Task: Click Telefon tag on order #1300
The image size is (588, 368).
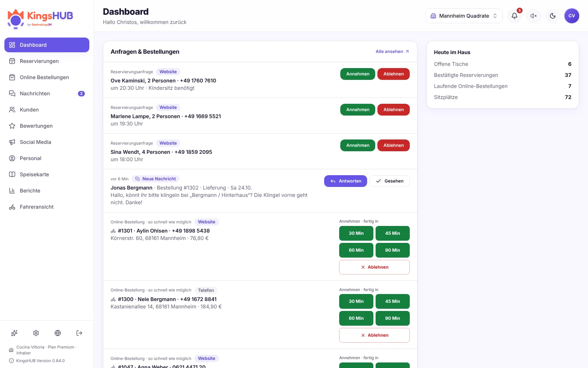Action: (x=206, y=290)
